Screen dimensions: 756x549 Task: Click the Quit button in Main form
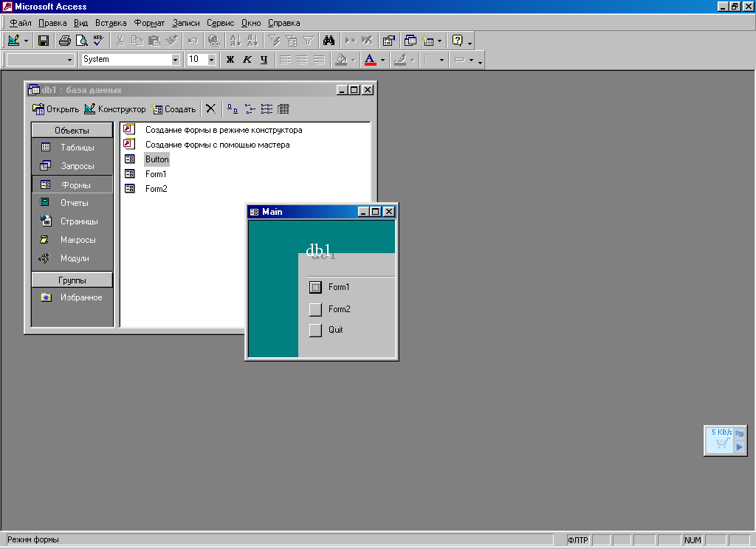315,330
